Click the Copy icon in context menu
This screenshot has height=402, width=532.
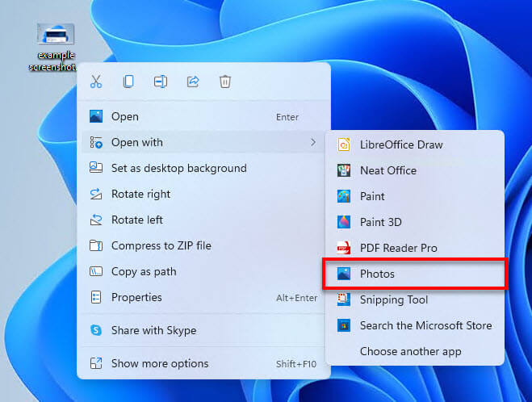(x=128, y=82)
